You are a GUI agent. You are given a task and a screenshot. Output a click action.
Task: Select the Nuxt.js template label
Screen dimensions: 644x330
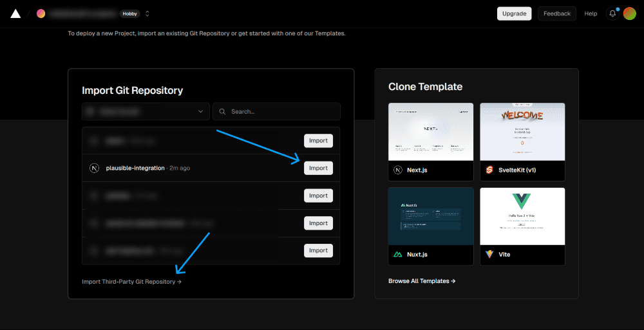click(x=417, y=255)
